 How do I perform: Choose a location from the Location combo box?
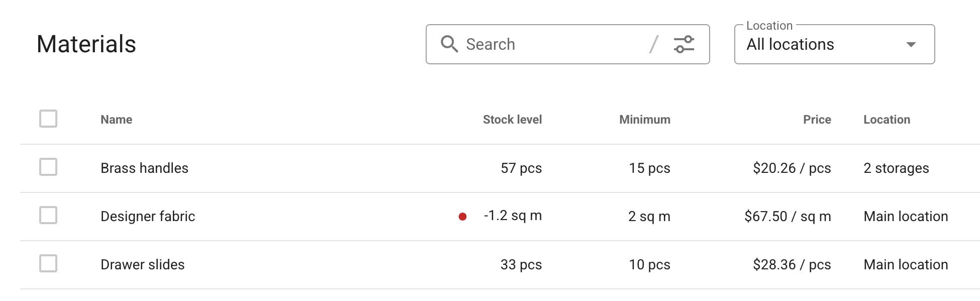833,44
